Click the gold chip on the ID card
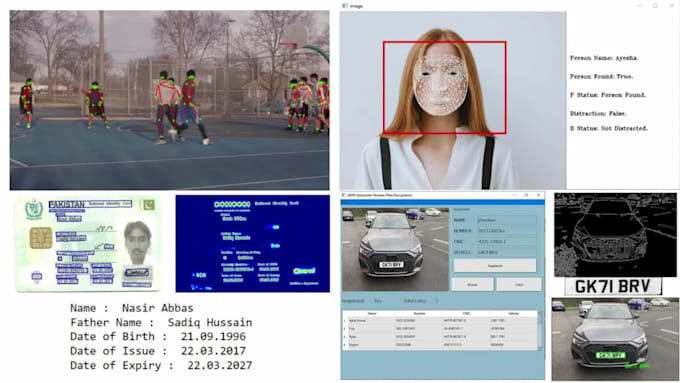The image size is (680, 383). pyautogui.click(x=41, y=239)
